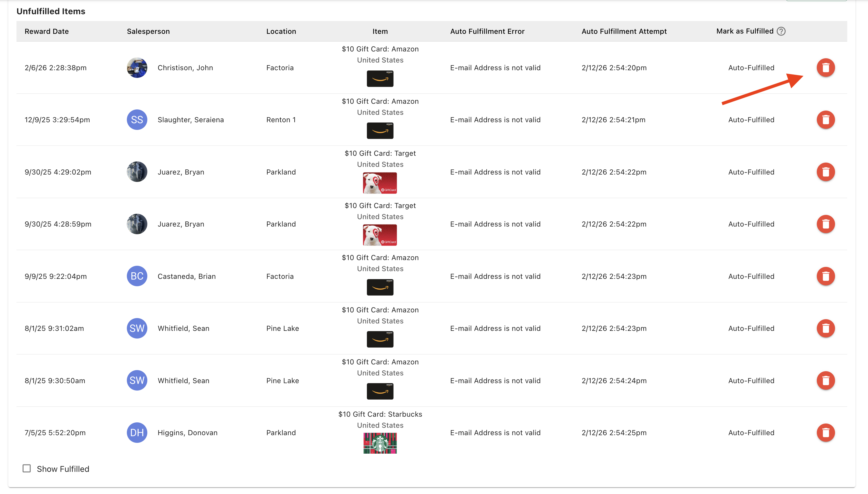
Task: Delete Whitfield, Sean's 9:30:50am reward row
Action: (x=826, y=380)
